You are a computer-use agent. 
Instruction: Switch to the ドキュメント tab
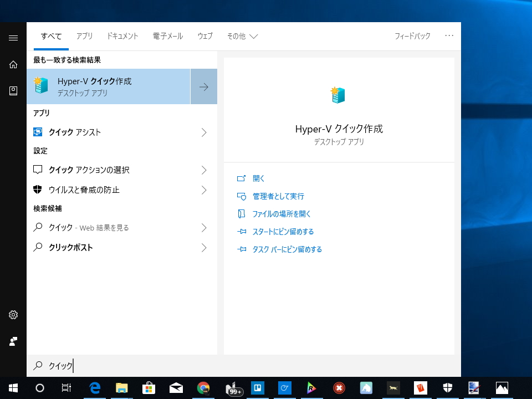(x=122, y=36)
